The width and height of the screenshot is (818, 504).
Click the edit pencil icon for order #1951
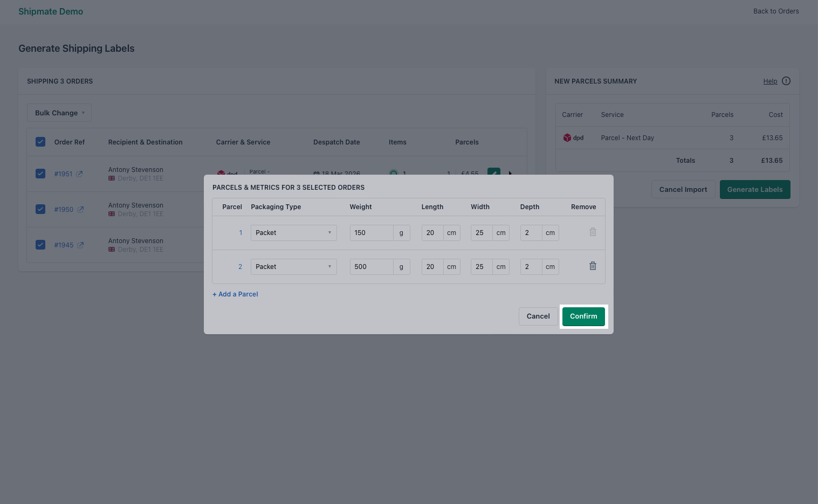[494, 174]
